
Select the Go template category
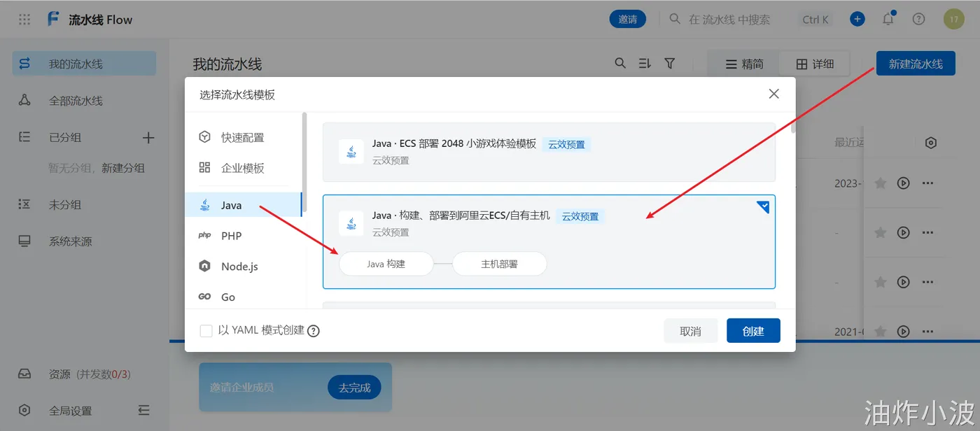point(243,297)
